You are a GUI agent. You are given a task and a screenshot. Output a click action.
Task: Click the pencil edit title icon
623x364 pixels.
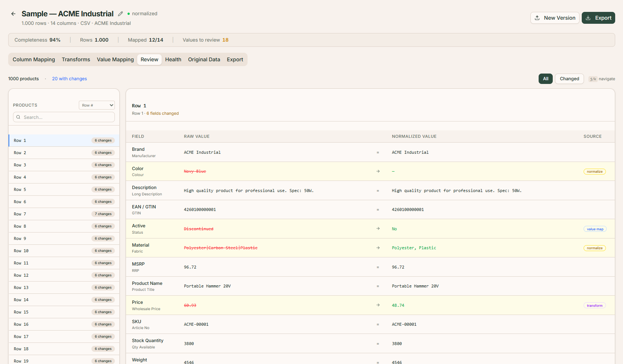click(x=120, y=14)
